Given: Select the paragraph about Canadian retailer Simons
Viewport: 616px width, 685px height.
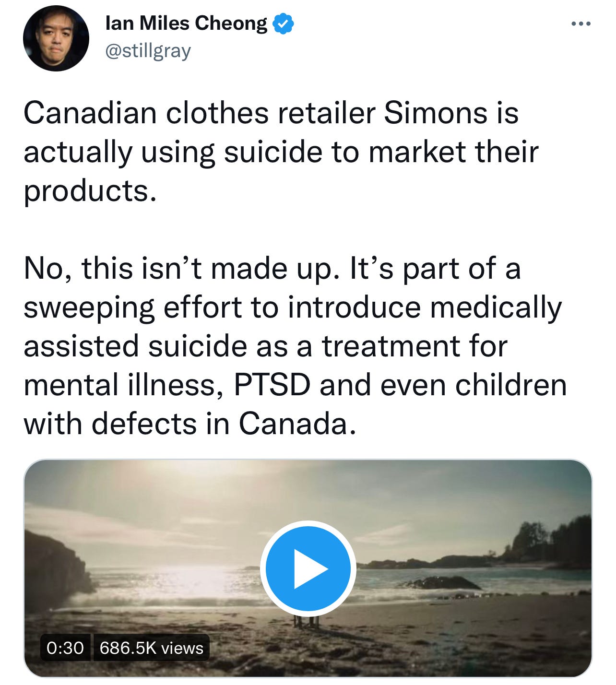Looking at the screenshot, I should point(281,152).
